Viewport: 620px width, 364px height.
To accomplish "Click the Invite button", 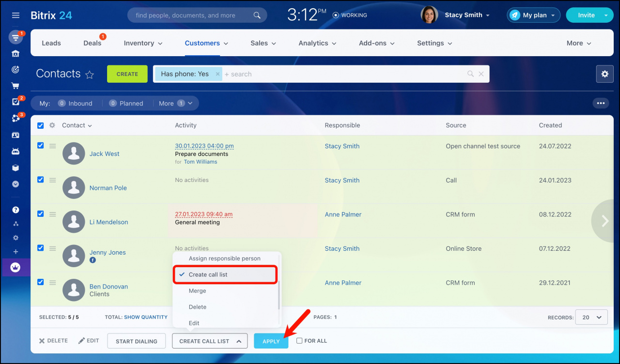I will 586,15.
